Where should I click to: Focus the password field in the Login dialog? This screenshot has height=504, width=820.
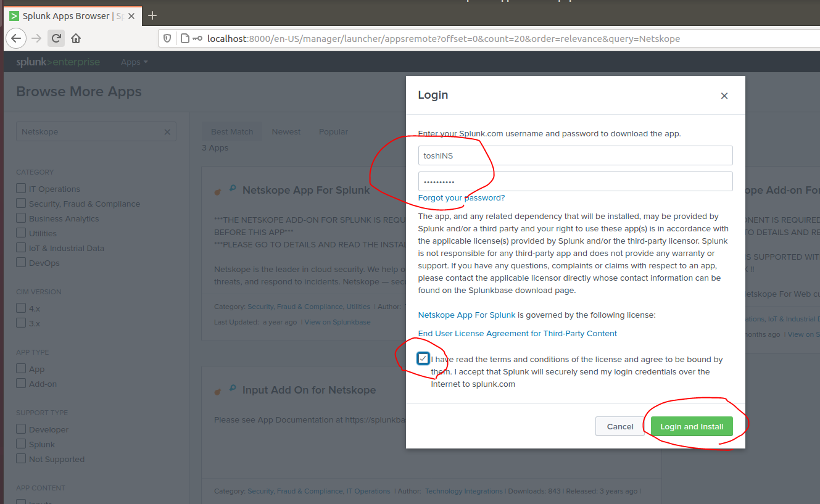pyautogui.click(x=575, y=181)
